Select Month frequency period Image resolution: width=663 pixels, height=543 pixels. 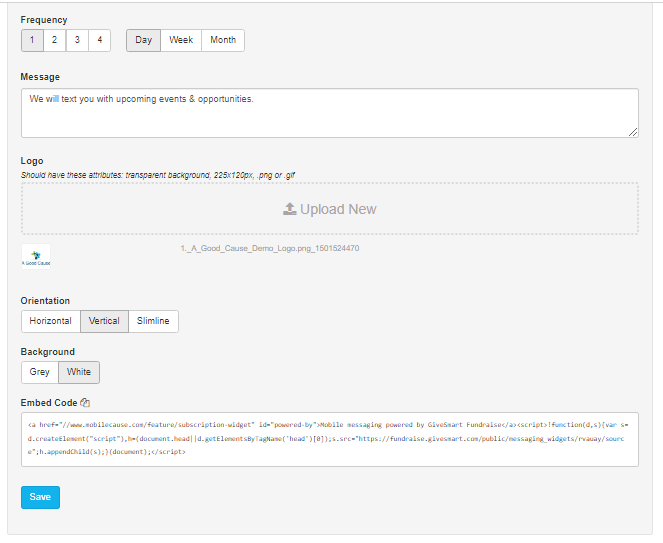[223, 40]
